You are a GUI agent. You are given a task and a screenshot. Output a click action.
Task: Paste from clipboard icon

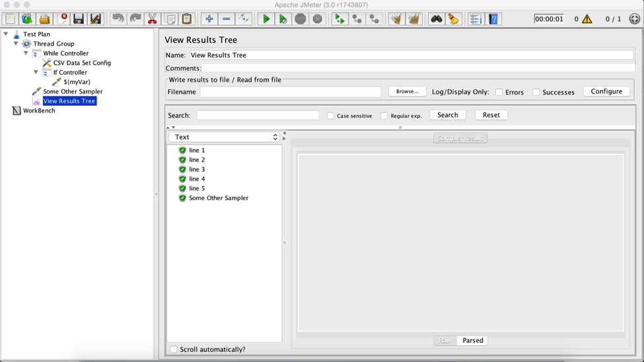pos(186,19)
